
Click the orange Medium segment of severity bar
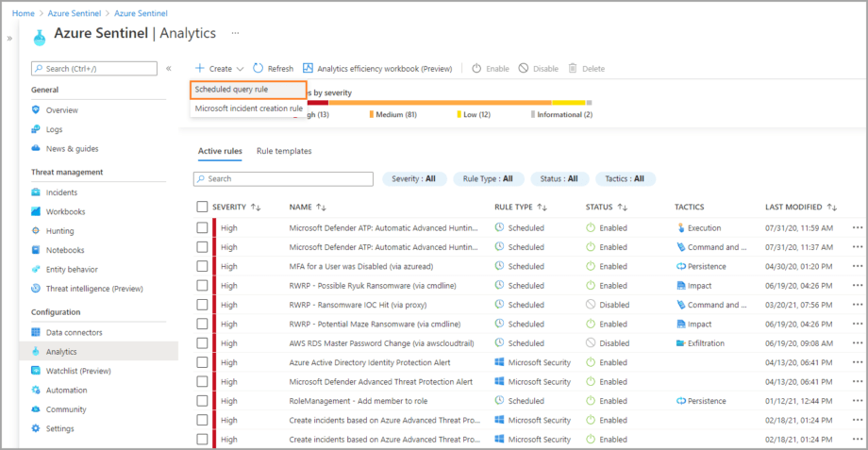440,103
